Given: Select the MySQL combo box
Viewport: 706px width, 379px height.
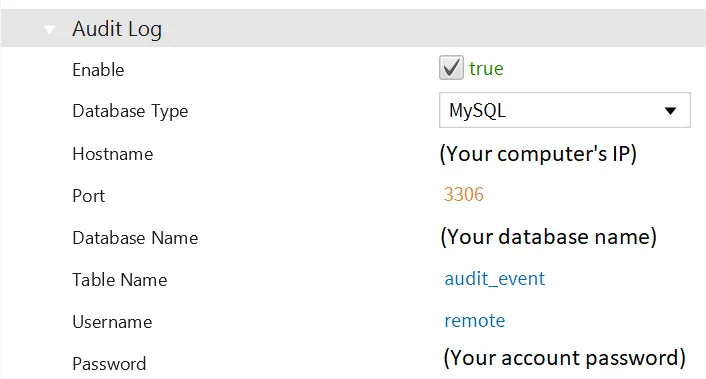Looking at the screenshot, I should point(565,110).
